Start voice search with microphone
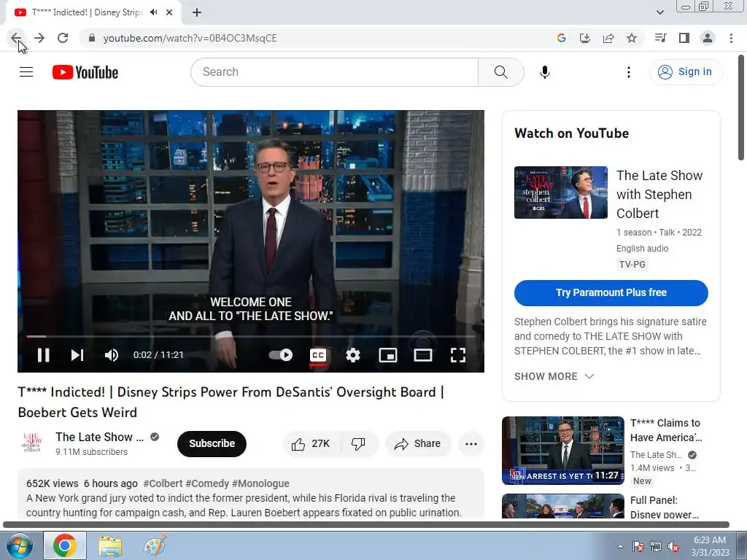Viewport: 747px width, 560px height. 544,72
